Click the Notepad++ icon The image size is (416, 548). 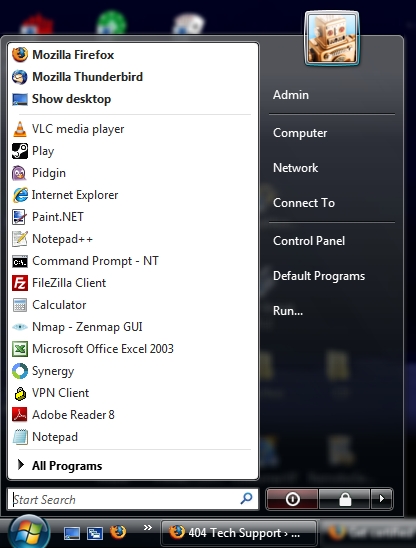(20, 239)
